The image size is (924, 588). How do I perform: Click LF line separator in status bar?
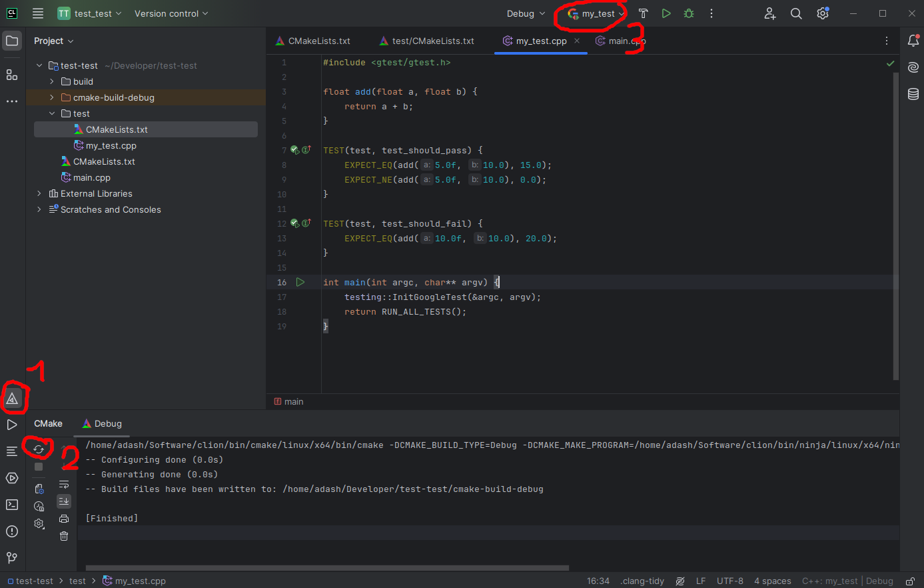coord(701,581)
